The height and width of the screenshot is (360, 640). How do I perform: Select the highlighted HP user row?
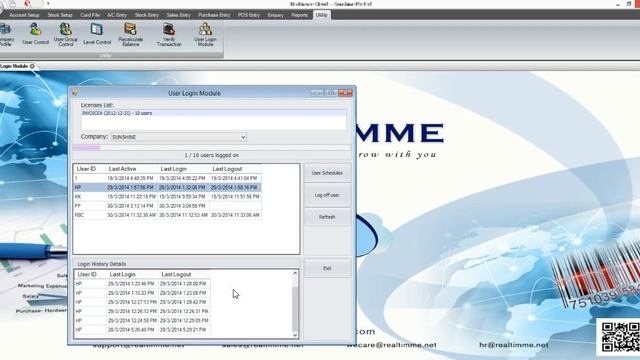pos(167,188)
